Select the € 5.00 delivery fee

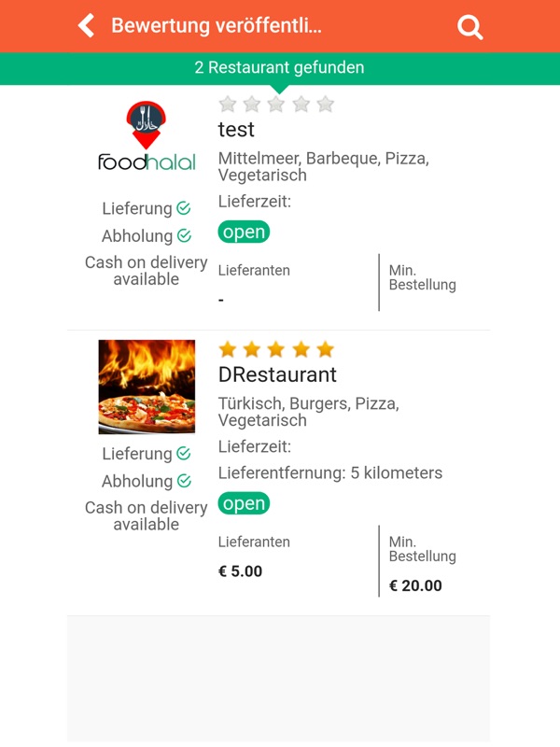(x=240, y=571)
